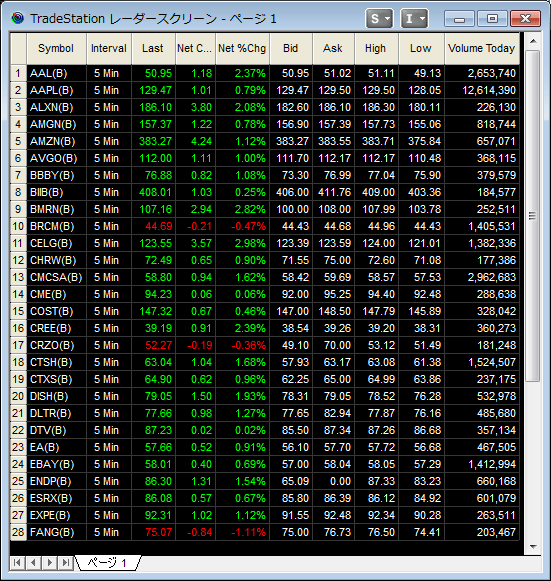Image resolution: width=551 pixels, height=581 pixels.
Task: Click volume value 1,524,507
Action: click(482, 362)
